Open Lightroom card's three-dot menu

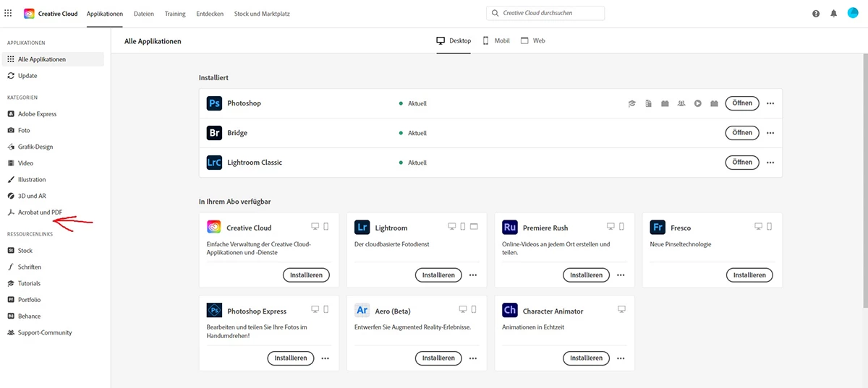click(473, 275)
